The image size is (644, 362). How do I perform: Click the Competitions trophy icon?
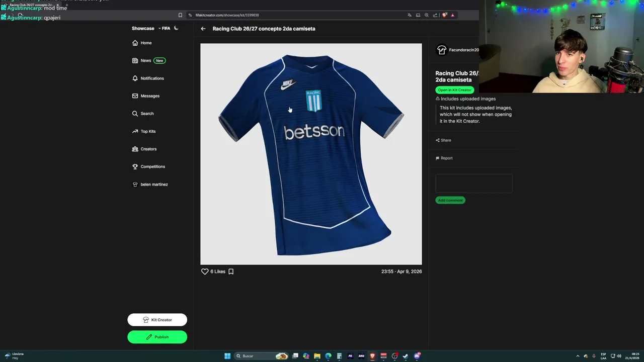coord(135,166)
